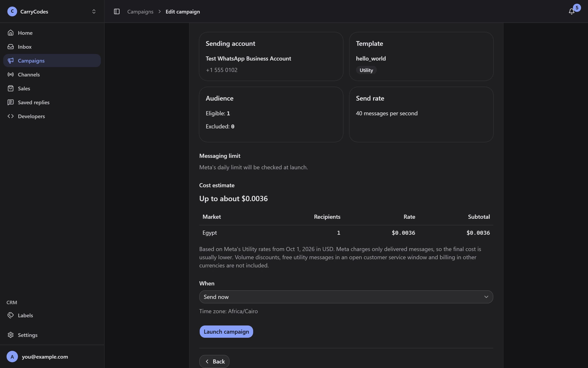Image resolution: width=588 pixels, height=368 pixels.
Task: Click the user avatar A
Action: [x=12, y=357]
